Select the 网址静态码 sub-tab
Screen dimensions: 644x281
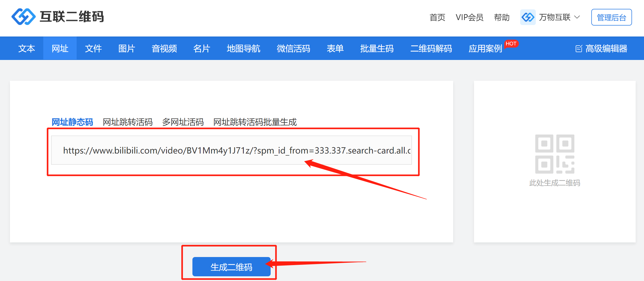[72, 122]
